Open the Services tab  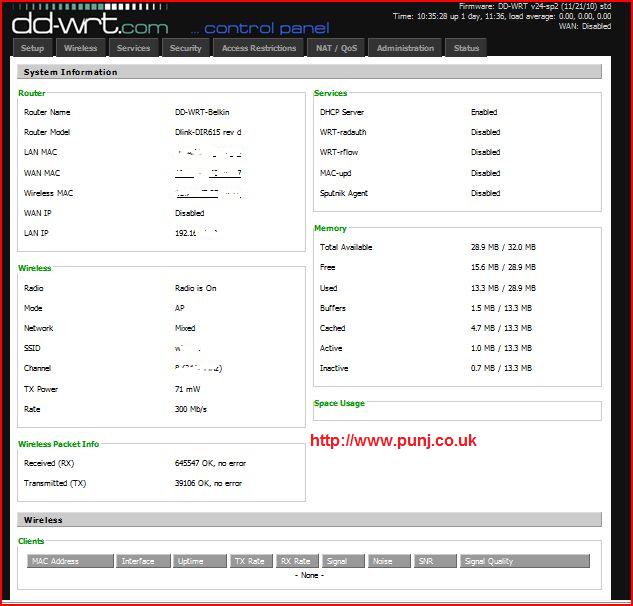134,48
